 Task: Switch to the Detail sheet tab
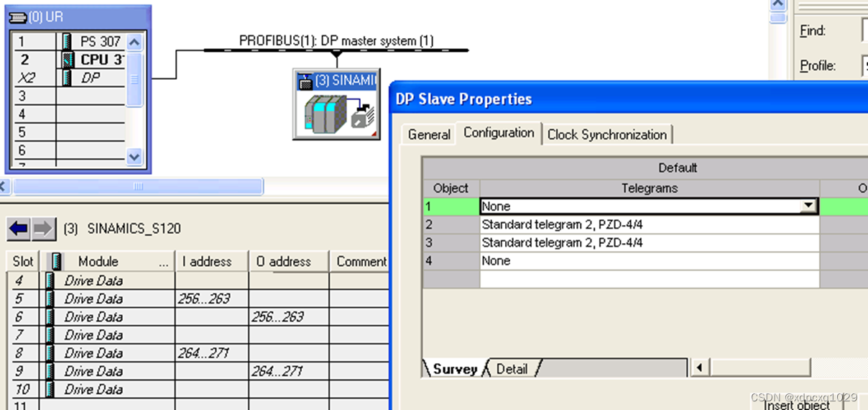coord(512,369)
